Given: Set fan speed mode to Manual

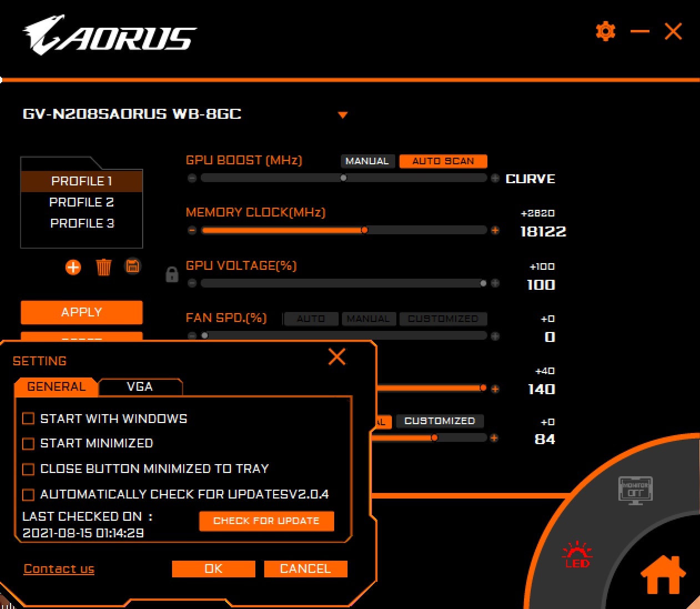Looking at the screenshot, I should 369,319.
